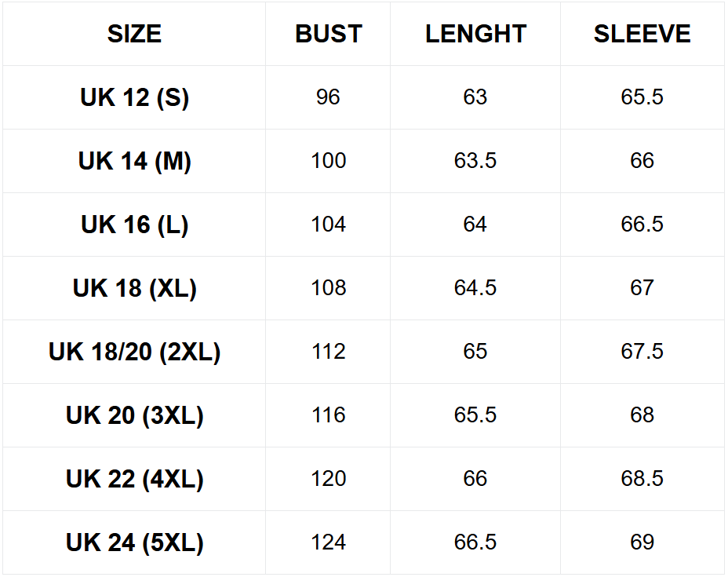Select the UK 20 (3XL) row label
The image size is (728, 577).
tap(134, 415)
